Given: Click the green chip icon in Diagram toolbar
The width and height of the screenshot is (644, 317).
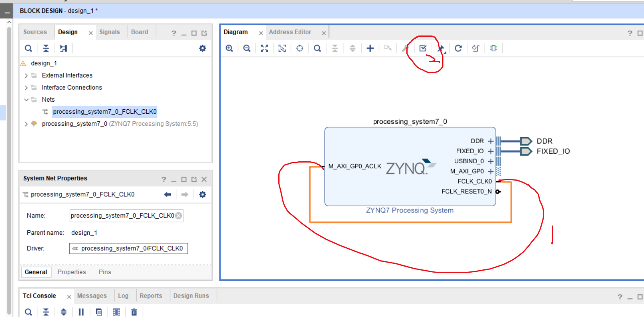Looking at the screenshot, I should [493, 48].
